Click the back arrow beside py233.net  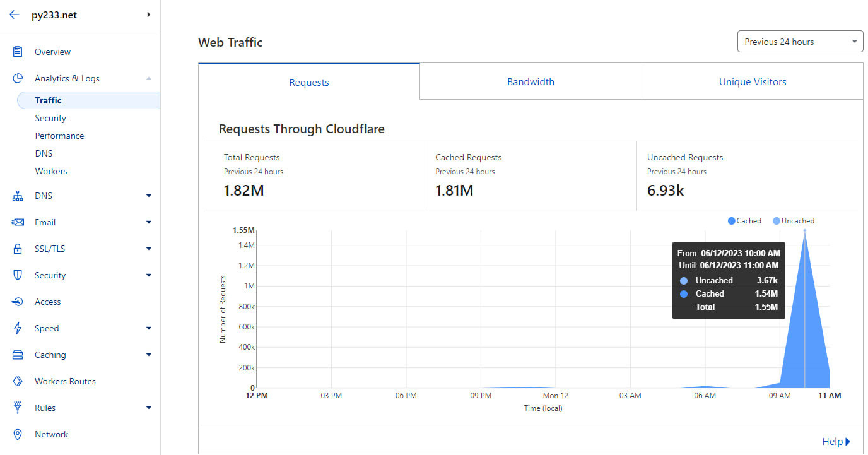point(15,15)
